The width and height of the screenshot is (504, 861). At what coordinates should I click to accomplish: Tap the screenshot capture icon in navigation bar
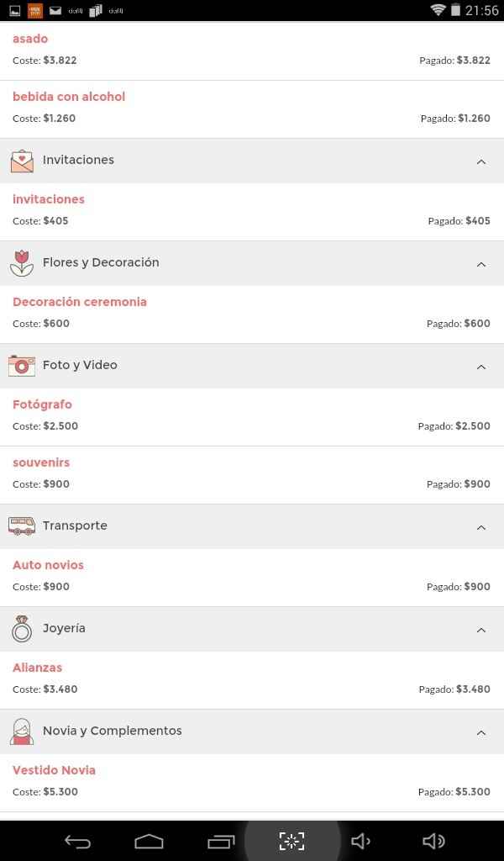291,841
